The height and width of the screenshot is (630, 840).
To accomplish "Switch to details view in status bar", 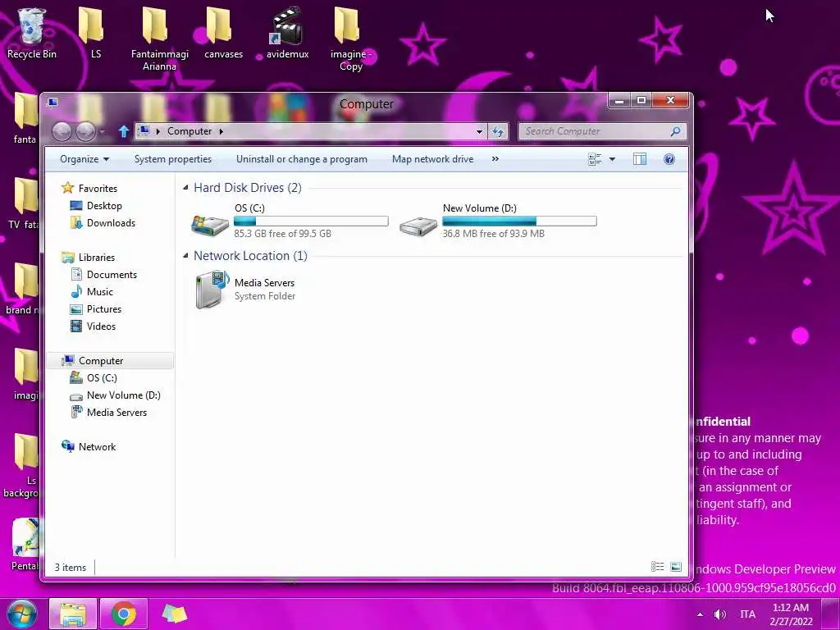I will tap(657, 567).
